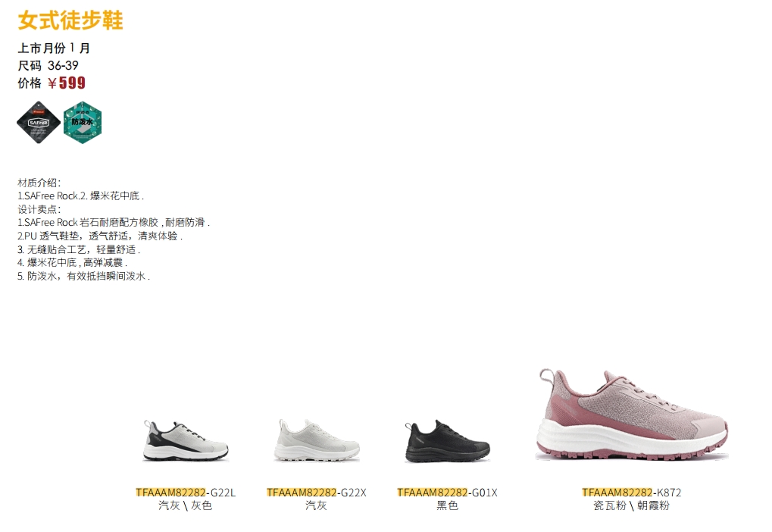The width and height of the screenshot is (772, 532).
Task: Click the 黑色 color label
Action: click(x=447, y=505)
